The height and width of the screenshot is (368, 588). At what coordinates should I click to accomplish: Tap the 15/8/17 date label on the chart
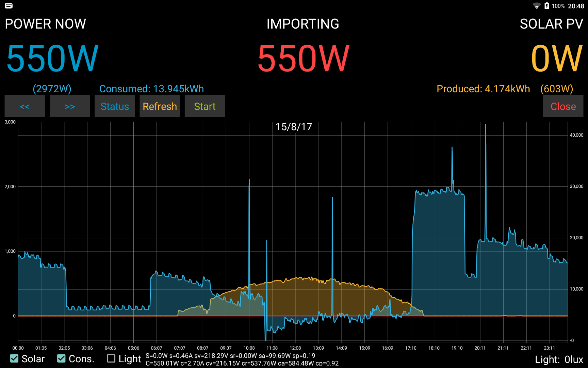(x=294, y=126)
